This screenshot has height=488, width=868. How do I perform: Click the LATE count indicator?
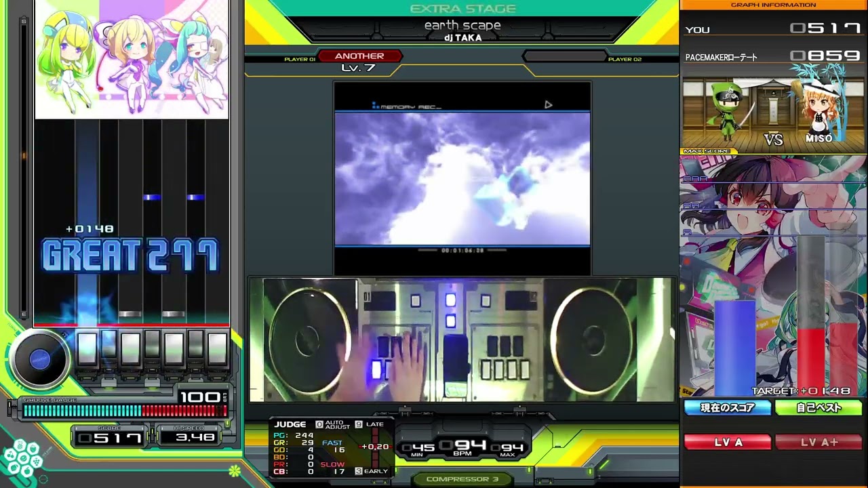pos(359,424)
